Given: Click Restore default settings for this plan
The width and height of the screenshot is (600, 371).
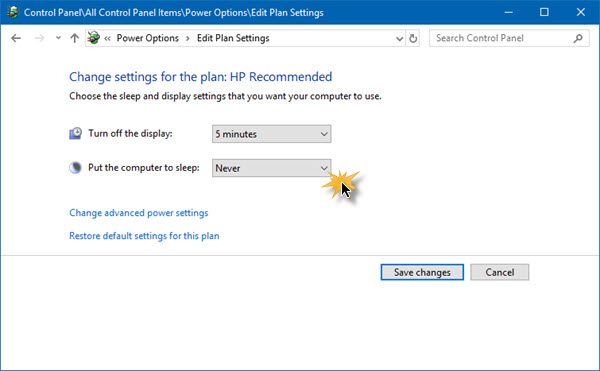Looking at the screenshot, I should 144,236.
